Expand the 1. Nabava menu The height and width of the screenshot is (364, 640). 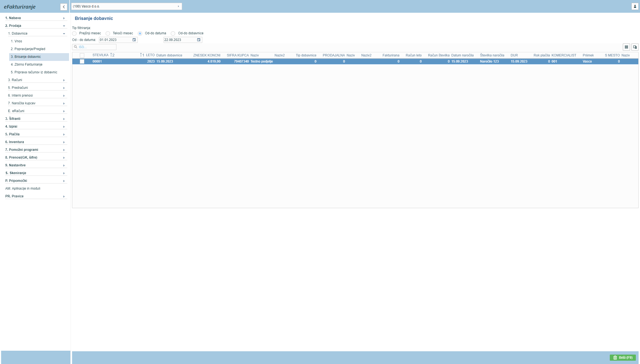click(x=36, y=18)
